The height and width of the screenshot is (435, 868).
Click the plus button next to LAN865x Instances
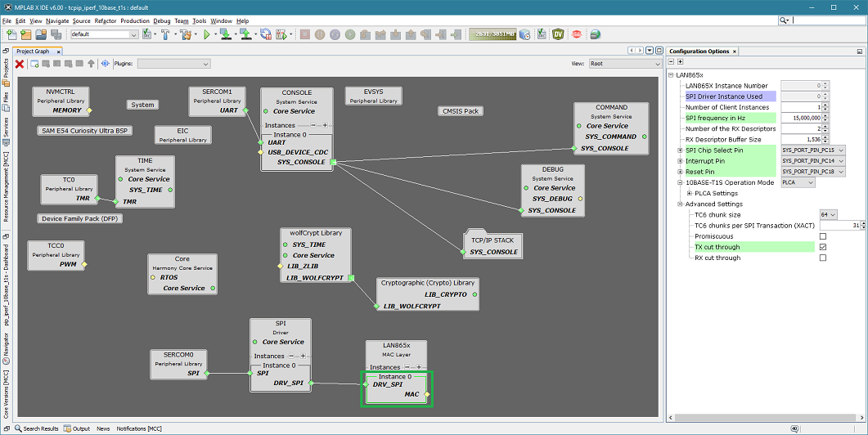[419, 367]
